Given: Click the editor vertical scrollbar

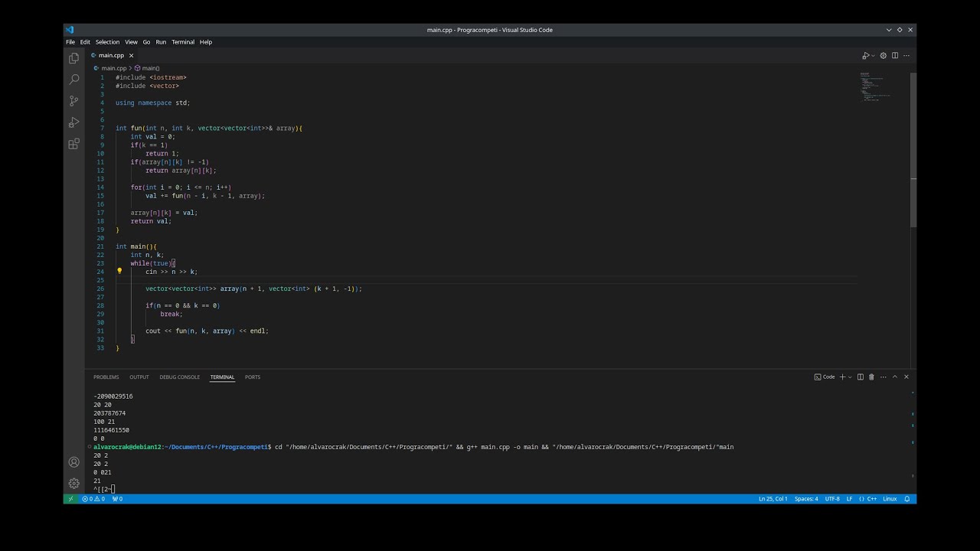Looking at the screenshot, I should (913, 149).
